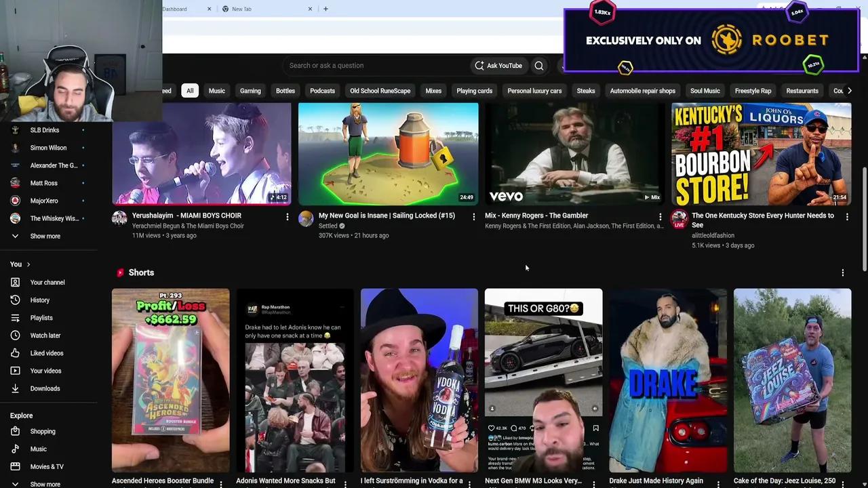The height and width of the screenshot is (488, 868).
Task: Open alittleoldfashion live channel avatar
Action: point(679,219)
